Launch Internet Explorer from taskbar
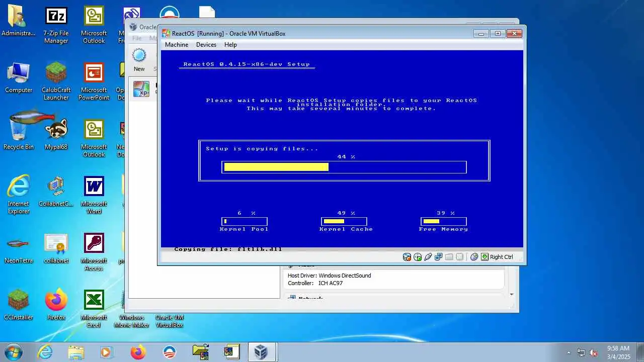The height and width of the screenshot is (362, 644). pos(45,352)
